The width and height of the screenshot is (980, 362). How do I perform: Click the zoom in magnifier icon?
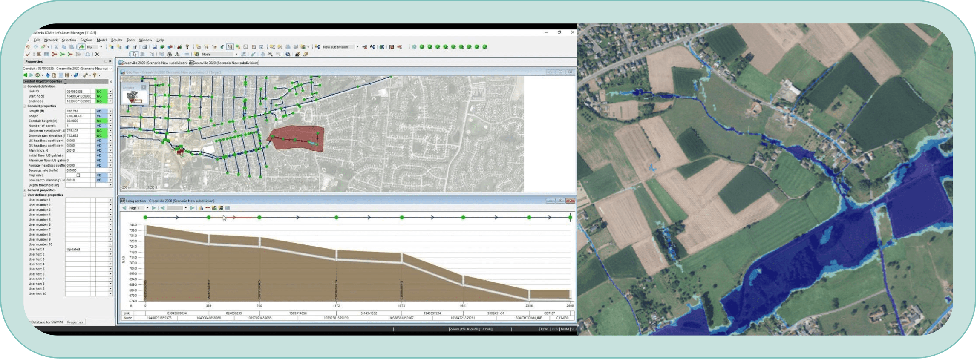(270, 54)
